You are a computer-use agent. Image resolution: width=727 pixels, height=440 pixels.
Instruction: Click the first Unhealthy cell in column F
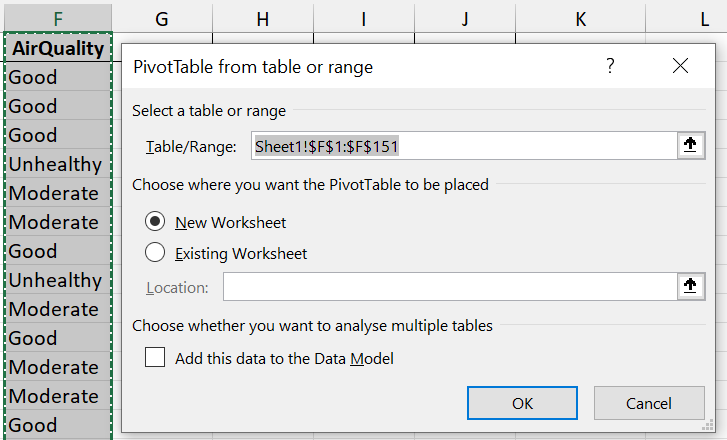point(55,164)
